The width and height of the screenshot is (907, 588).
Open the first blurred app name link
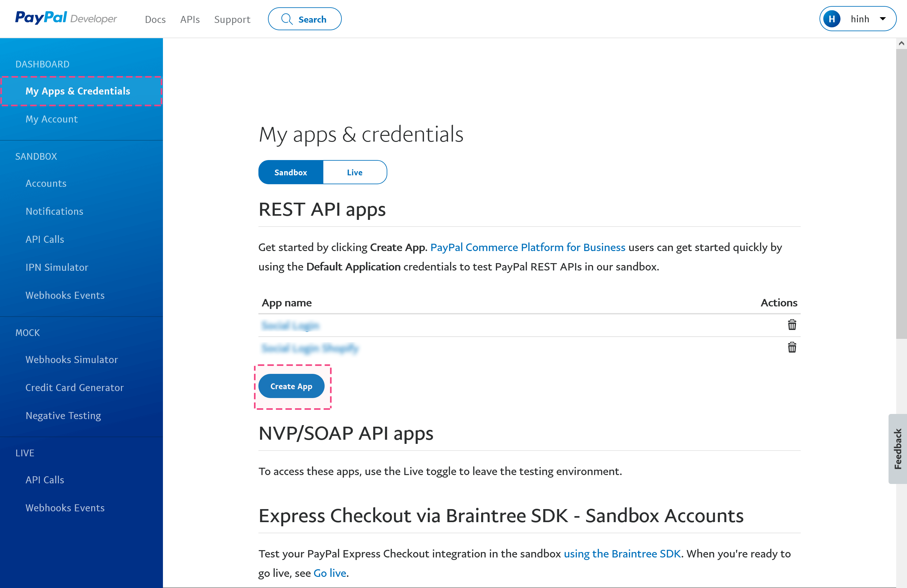click(x=290, y=325)
